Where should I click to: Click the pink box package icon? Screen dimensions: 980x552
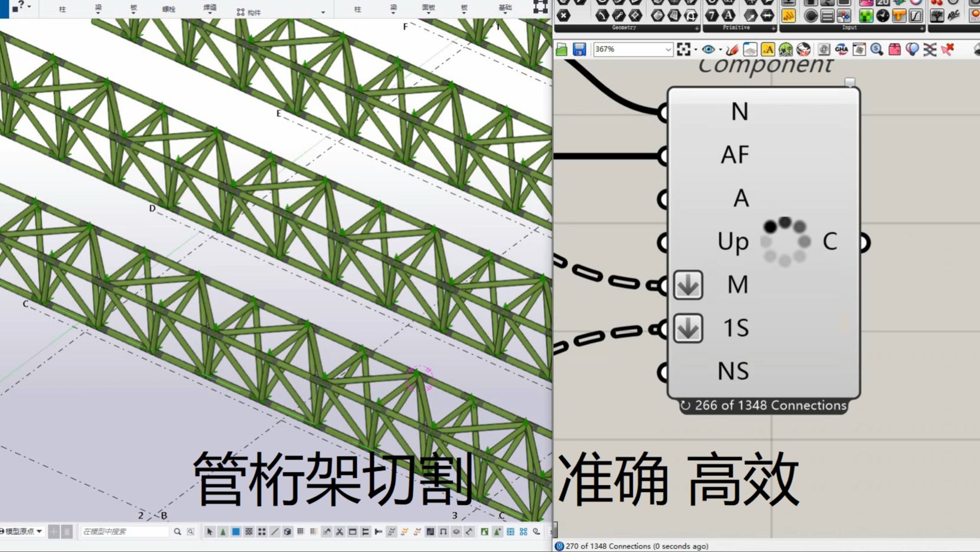pos(894,49)
